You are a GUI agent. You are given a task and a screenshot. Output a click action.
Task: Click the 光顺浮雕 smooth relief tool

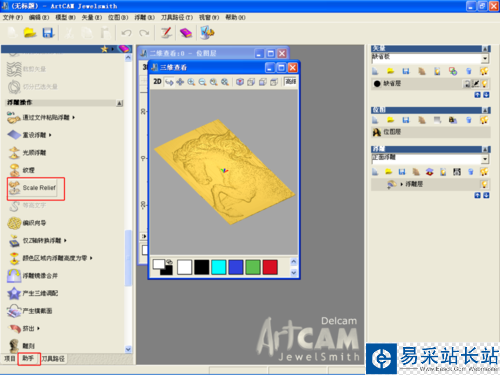(27, 152)
